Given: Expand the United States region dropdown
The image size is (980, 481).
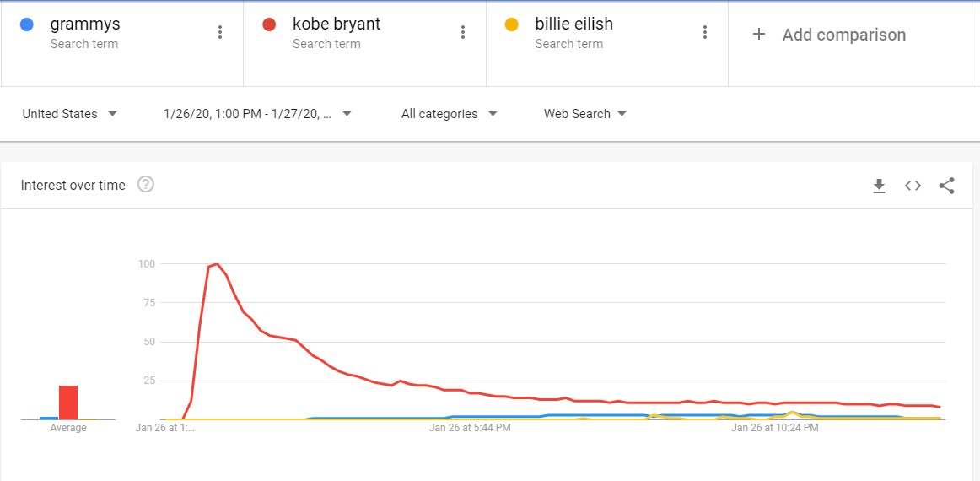Looking at the screenshot, I should coord(69,114).
